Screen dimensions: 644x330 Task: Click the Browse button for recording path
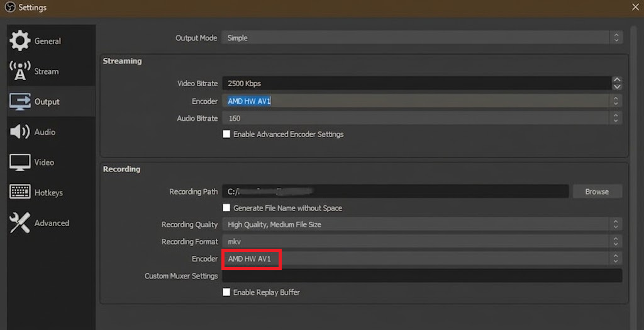click(x=597, y=191)
